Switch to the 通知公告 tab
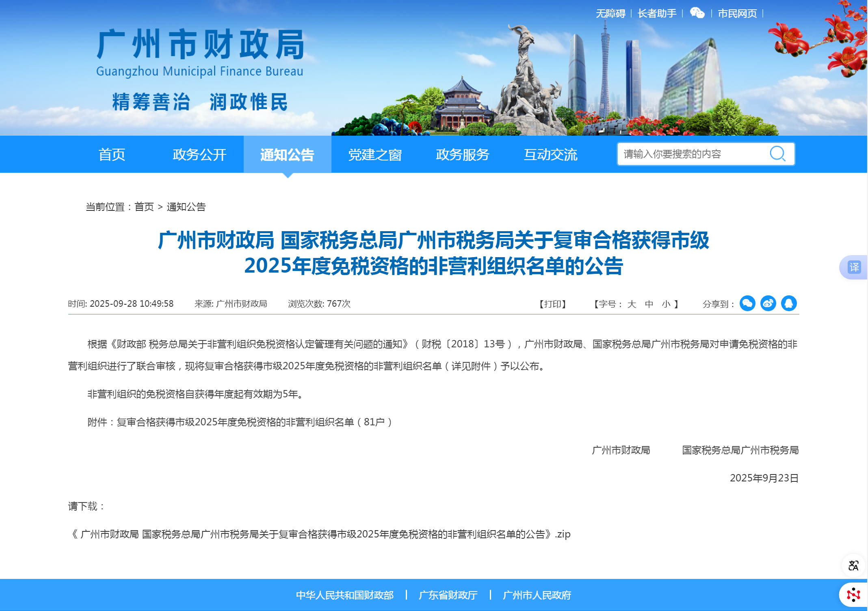This screenshot has height=611, width=868. (x=287, y=154)
